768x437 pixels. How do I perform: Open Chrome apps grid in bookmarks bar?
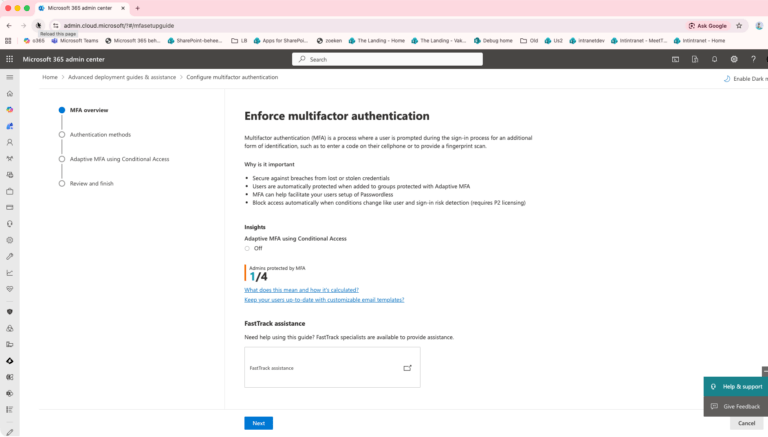click(8, 41)
